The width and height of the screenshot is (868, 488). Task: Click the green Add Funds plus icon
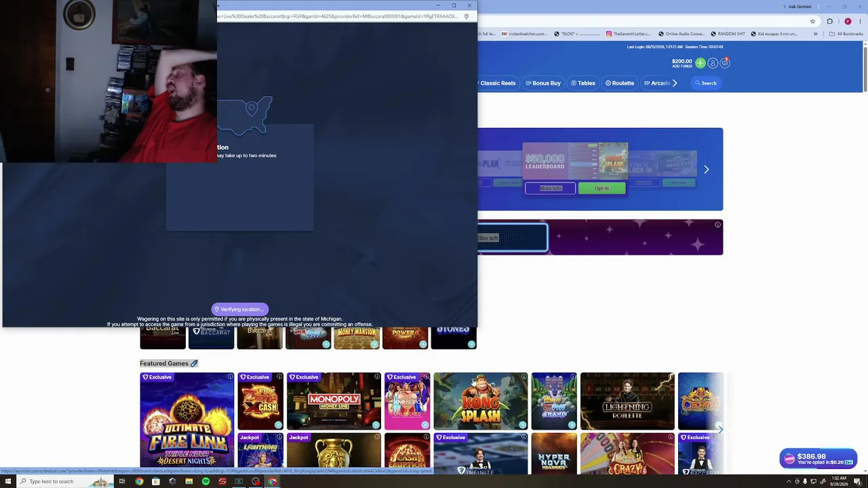(x=701, y=63)
